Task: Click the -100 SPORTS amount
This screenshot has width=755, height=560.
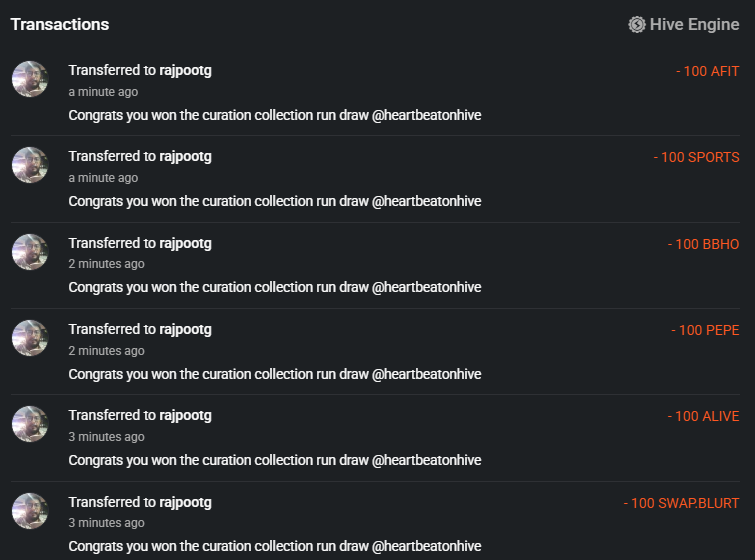Action: tap(697, 157)
